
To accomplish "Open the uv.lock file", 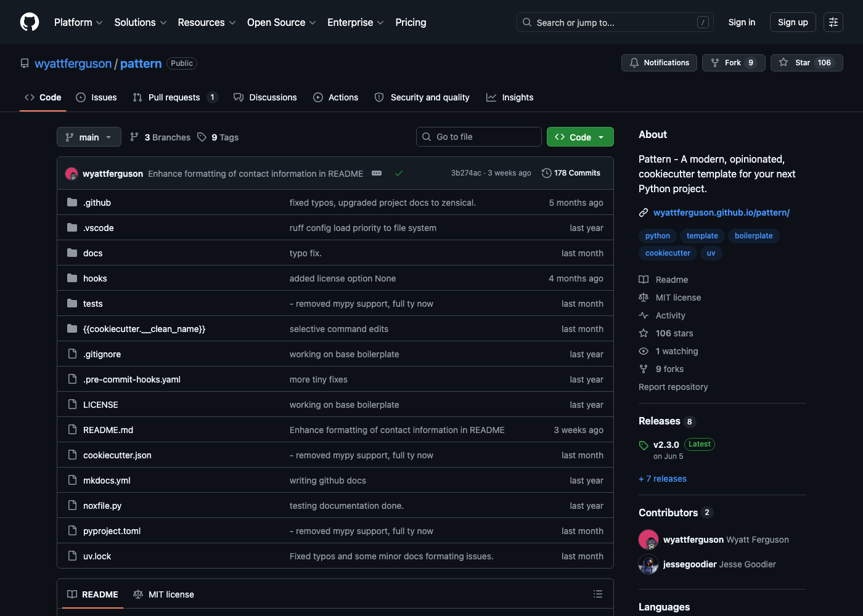I will coord(97,556).
